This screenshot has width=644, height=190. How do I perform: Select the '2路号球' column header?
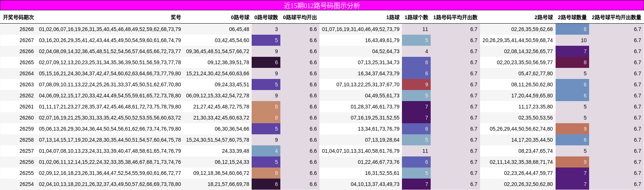click(543, 17)
